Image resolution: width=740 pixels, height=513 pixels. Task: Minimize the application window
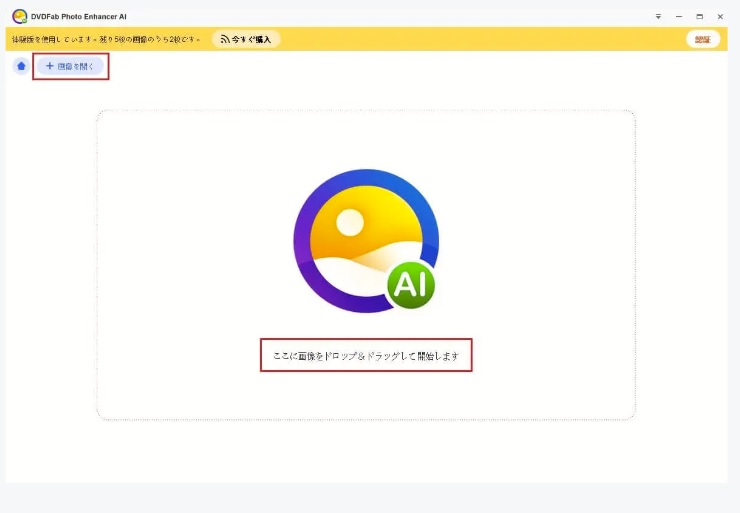tap(679, 17)
